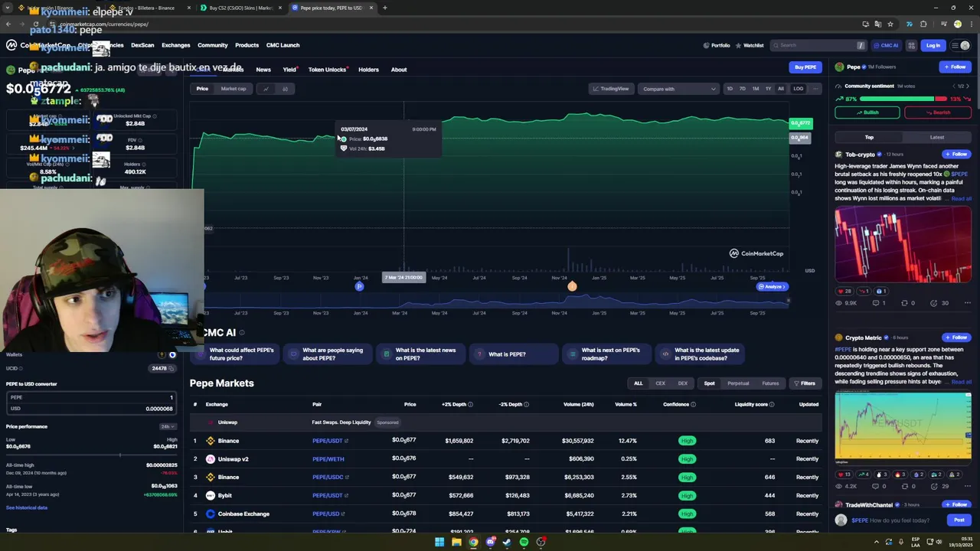Show Perpetual markets
The image size is (980, 551).
click(738, 383)
